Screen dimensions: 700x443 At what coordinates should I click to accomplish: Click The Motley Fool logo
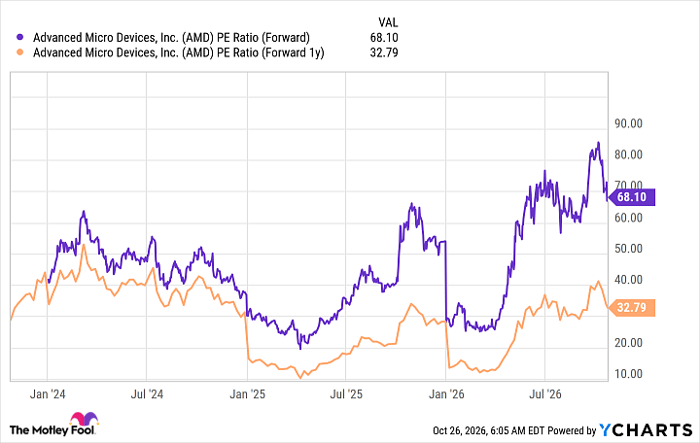tap(54, 424)
